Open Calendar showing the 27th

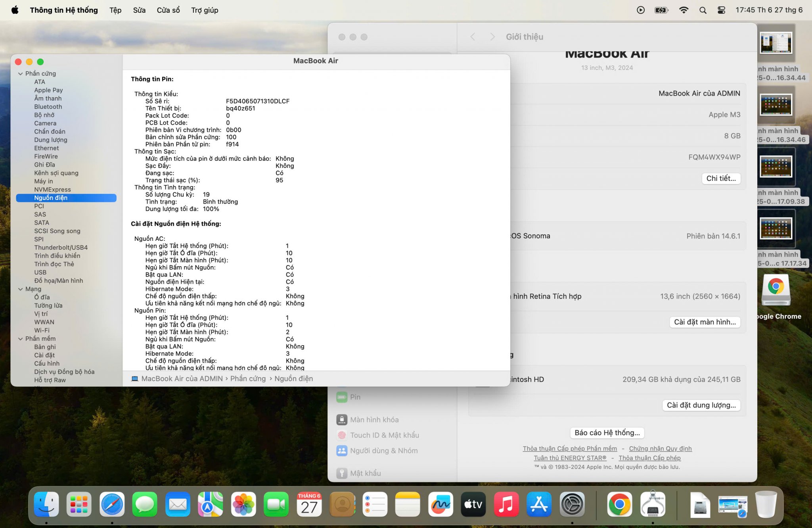309,504
